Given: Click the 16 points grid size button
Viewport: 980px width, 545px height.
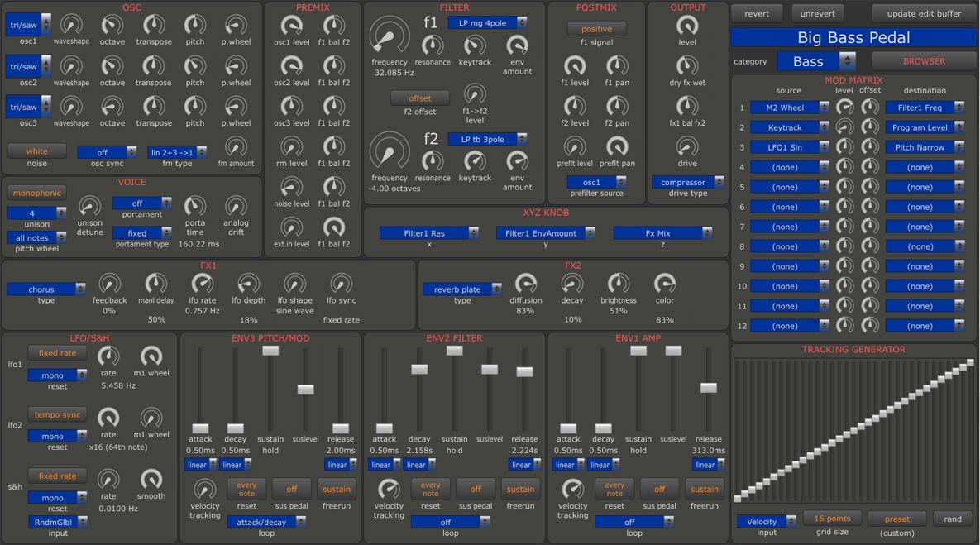Looking at the screenshot, I should click(832, 519).
